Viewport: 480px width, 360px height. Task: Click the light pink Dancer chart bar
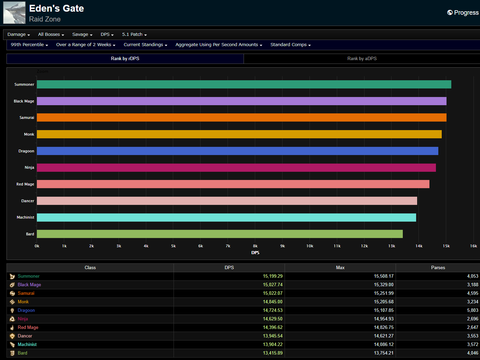[227, 201]
